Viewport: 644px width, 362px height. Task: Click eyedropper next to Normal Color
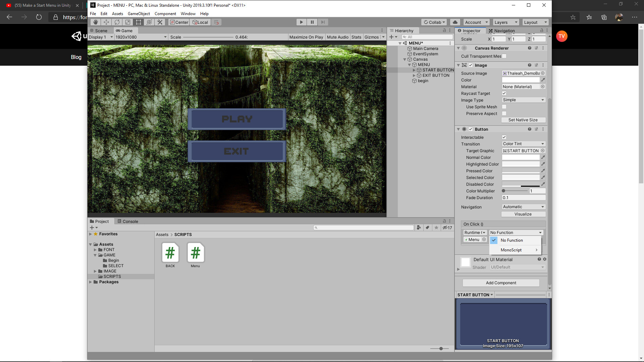coord(543,157)
